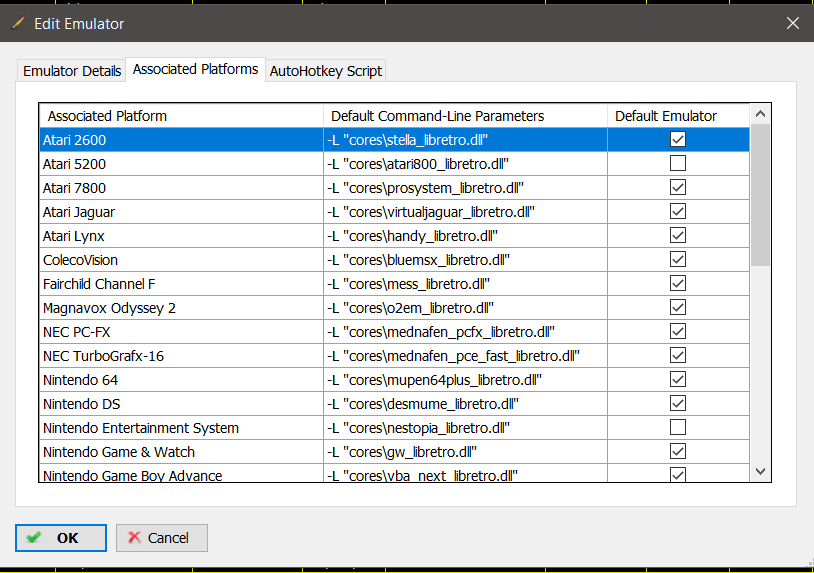The height and width of the screenshot is (573, 814).
Task: Click the atari800_libretro.dll parameters cell
Action: 465,164
